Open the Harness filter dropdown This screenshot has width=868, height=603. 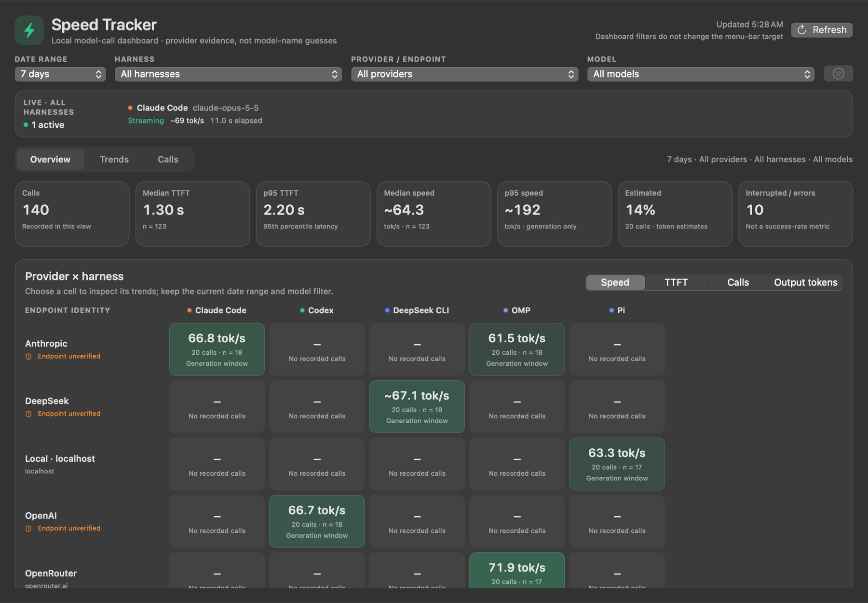click(228, 74)
